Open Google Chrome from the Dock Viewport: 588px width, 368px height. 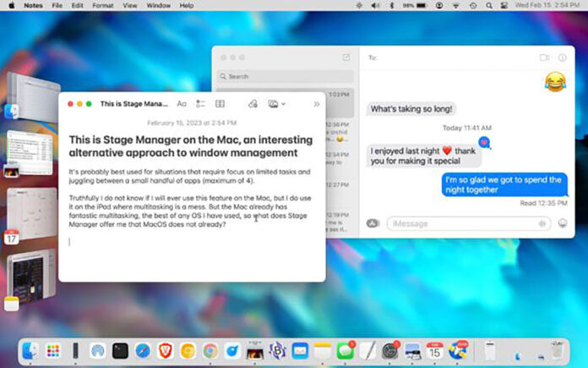(x=210, y=351)
